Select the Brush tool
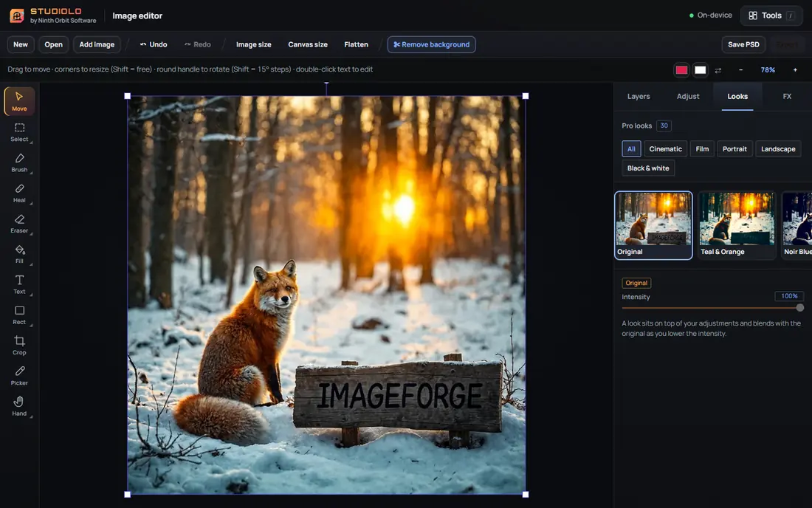The image size is (812, 508). (x=19, y=162)
